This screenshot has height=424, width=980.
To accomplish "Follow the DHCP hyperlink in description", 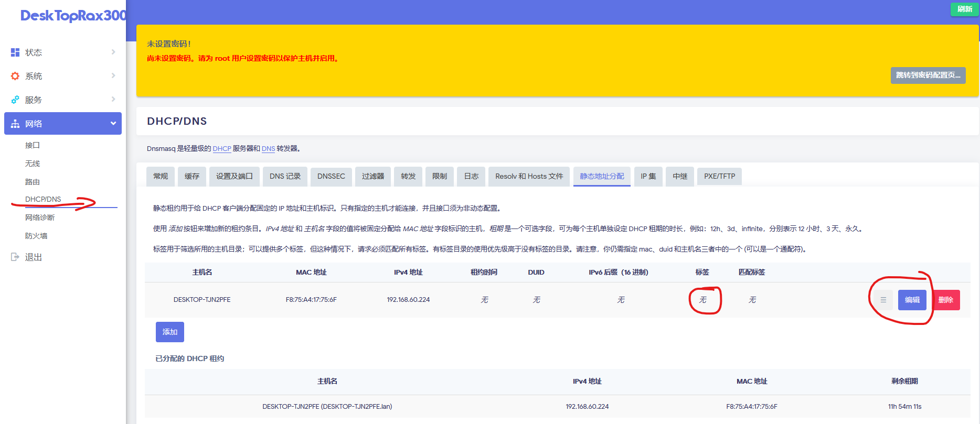I will [x=221, y=149].
